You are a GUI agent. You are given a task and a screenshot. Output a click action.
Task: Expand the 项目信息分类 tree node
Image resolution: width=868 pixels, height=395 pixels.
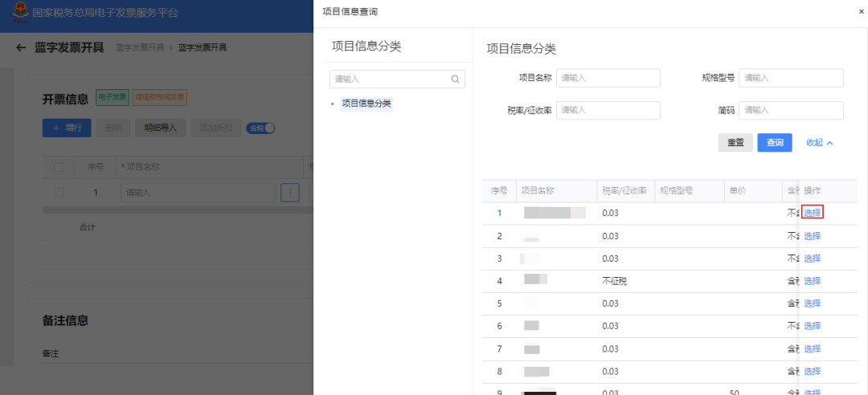pos(333,104)
